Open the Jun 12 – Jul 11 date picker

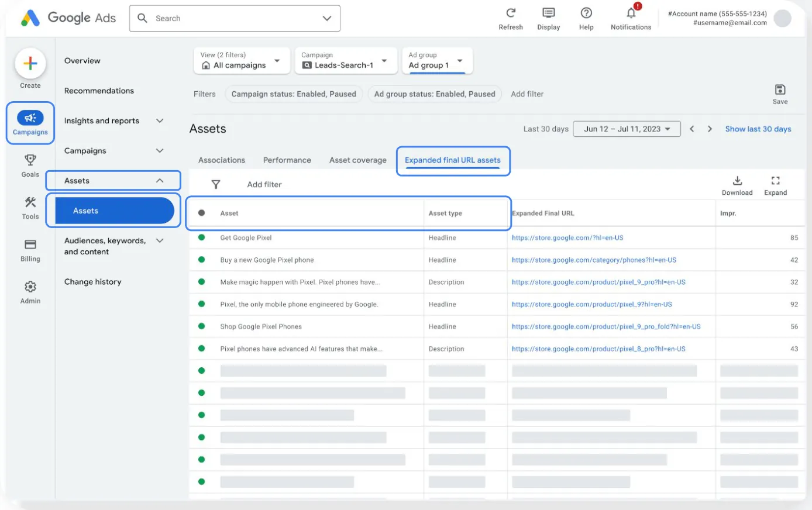click(x=627, y=129)
